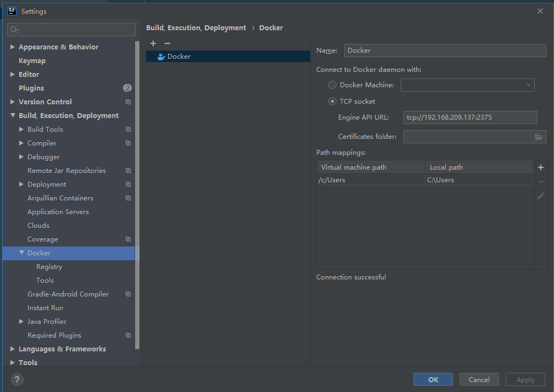This screenshot has width=554, height=392.
Task: Remove path mapping with minus icon
Action: [x=541, y=182]
